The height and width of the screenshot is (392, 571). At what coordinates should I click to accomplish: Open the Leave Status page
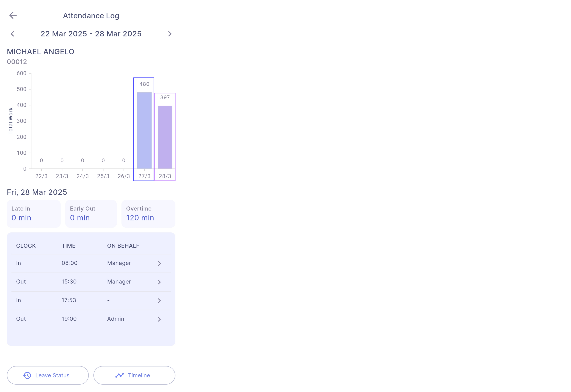pos(48,375)
